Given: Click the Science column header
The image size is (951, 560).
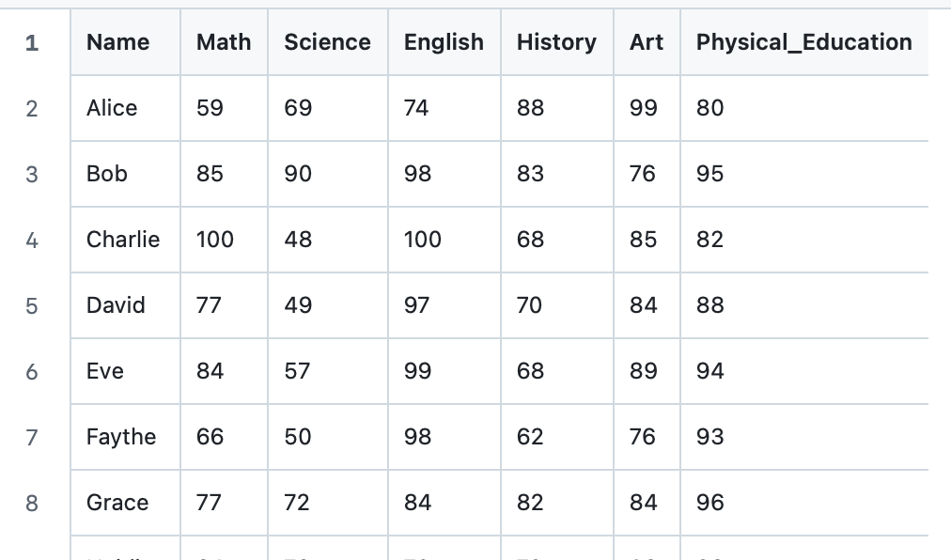Looking at the screenshot, I should [x=327, y=42].
